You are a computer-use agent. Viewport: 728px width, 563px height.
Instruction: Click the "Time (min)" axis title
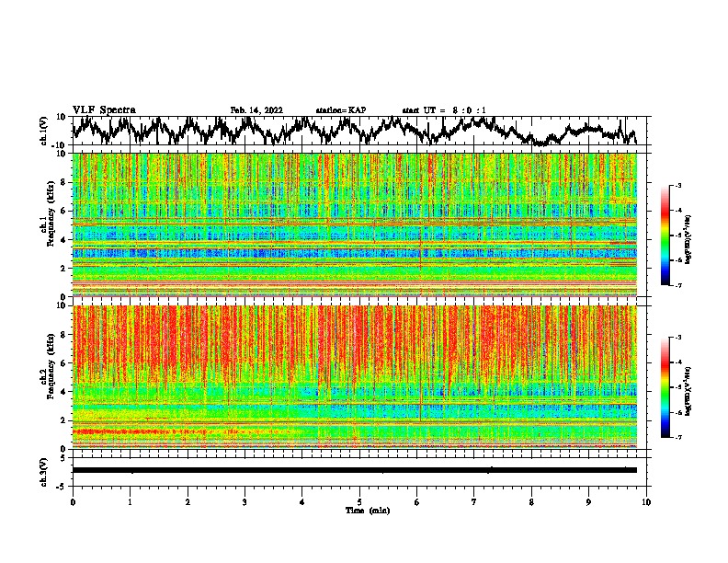tap(368, 511)
